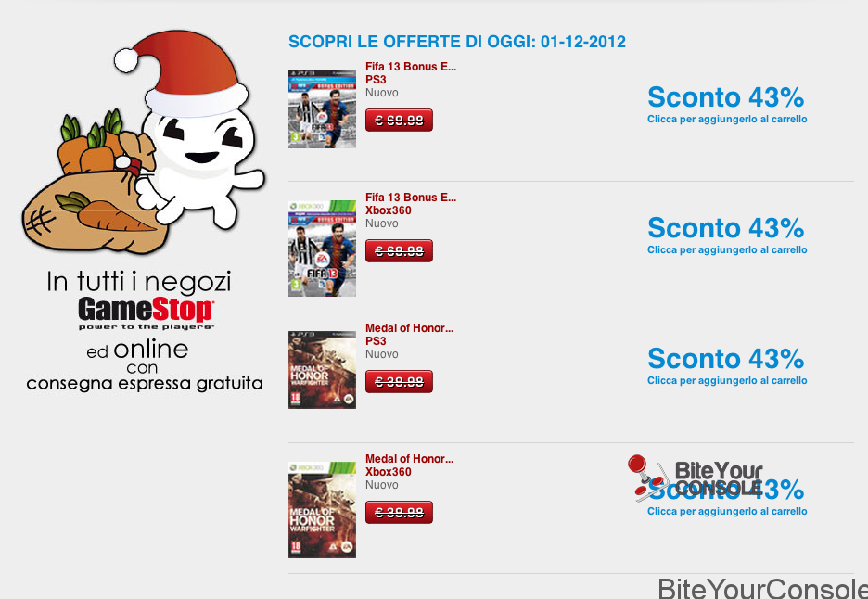Click the GameStop logo
868x599 pixels.
click(146, 312)
